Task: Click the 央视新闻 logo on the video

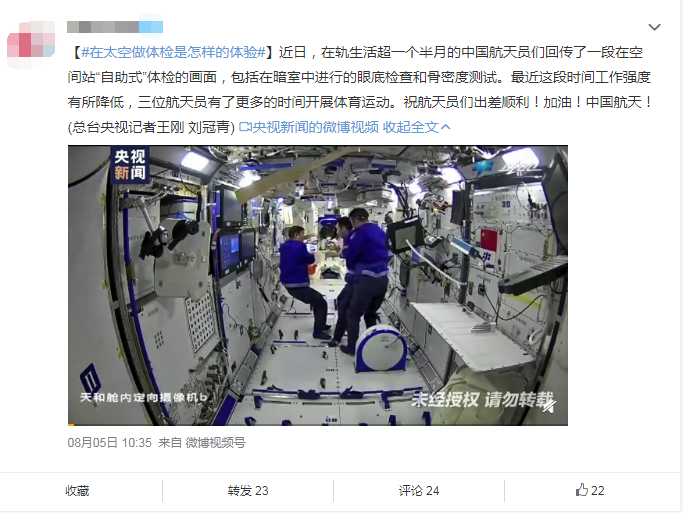Action: (x=129, y=165)
